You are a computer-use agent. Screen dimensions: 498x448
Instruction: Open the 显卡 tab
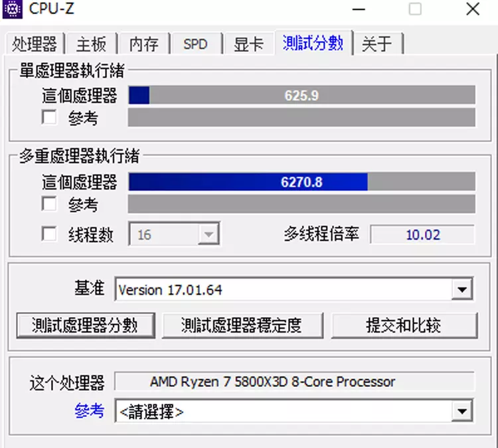tap(249, 44)
